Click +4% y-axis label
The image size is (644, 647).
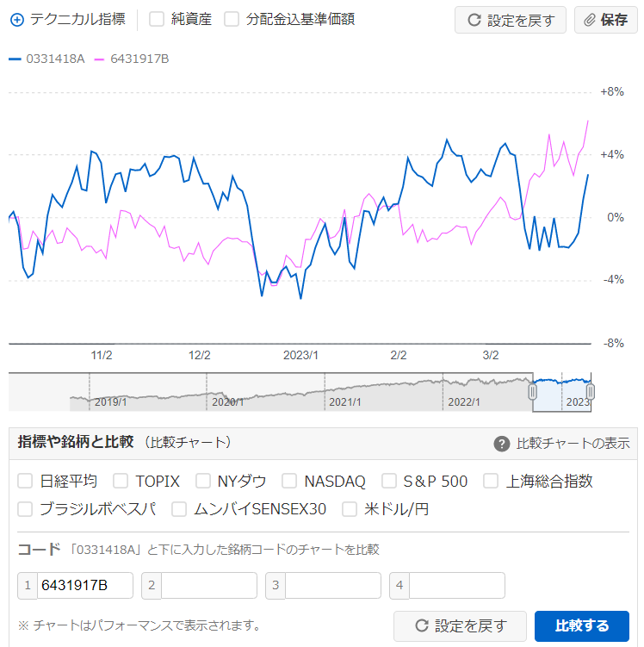pyautogui.click(x=612, y=155)
